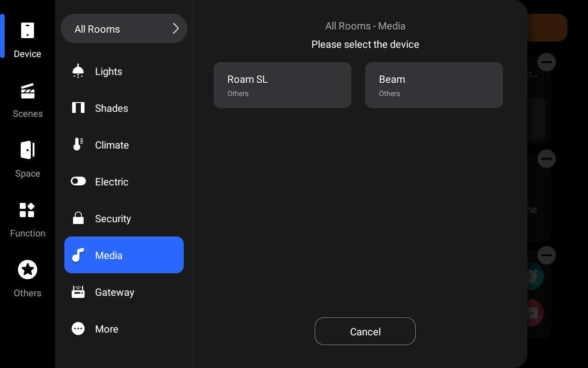The image size is (588, 368).
Task: Choose the Security category label
Action: (113, 218)
